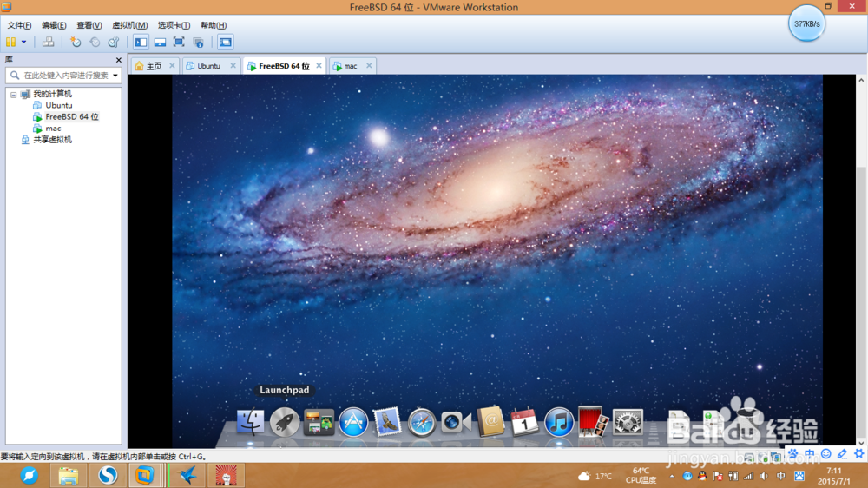Open the App Store dock icon

353,422
